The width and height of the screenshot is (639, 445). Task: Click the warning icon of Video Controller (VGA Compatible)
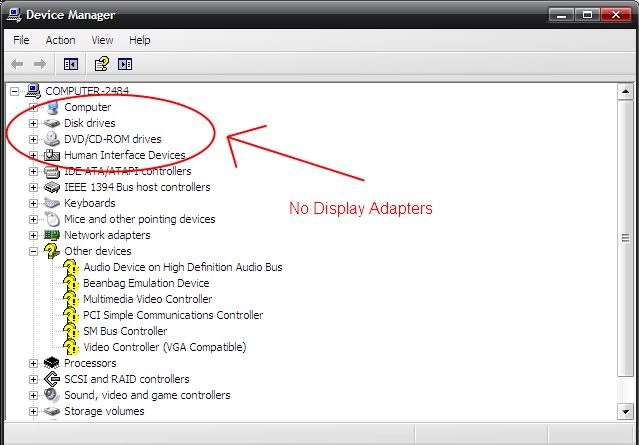[71, 347]
